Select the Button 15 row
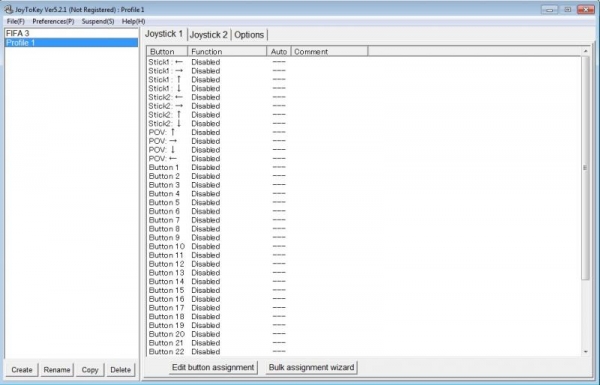The width and height of the screenshot is (600, 385). pyautogui.click(x=364, y=291)
